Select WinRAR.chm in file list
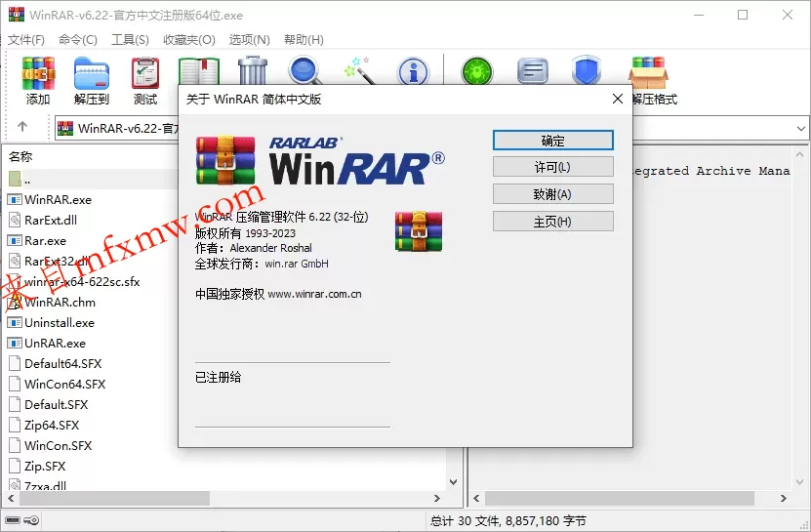Screen dimensions: 811x532 (60, 303)
